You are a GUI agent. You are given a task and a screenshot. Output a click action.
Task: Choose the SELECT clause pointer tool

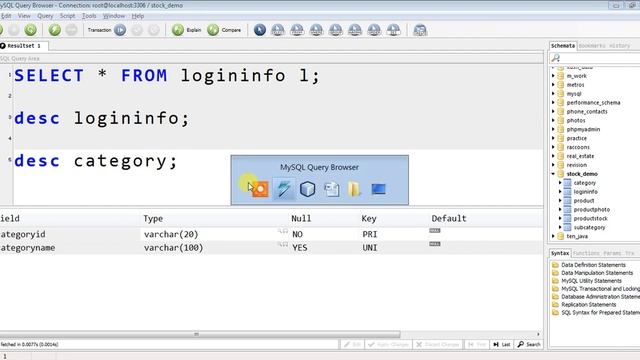coord(278,30)
